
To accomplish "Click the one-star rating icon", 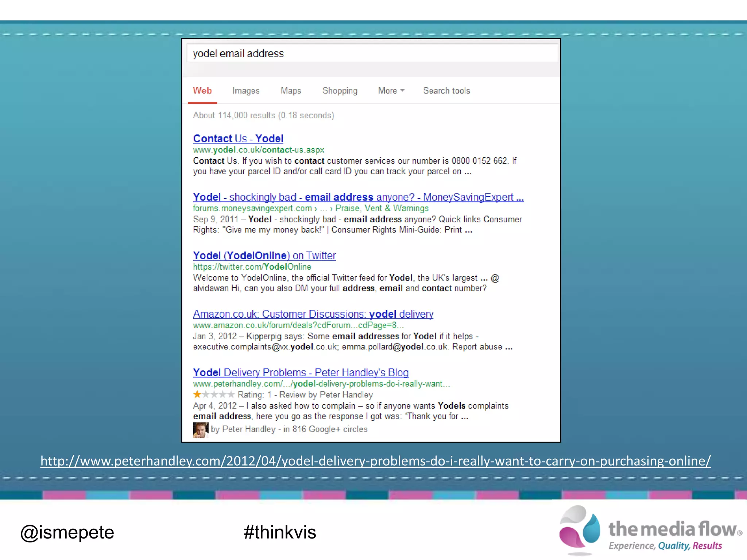I will (197, 394).
